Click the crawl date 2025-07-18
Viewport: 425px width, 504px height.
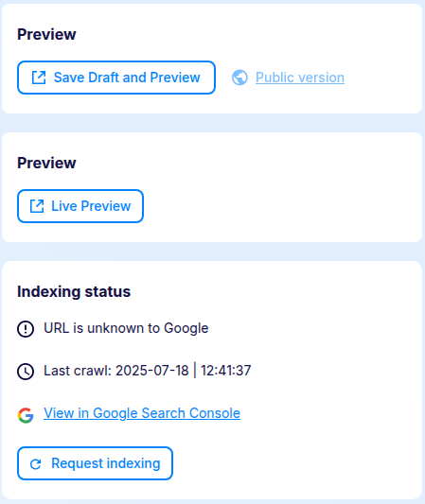152,371
